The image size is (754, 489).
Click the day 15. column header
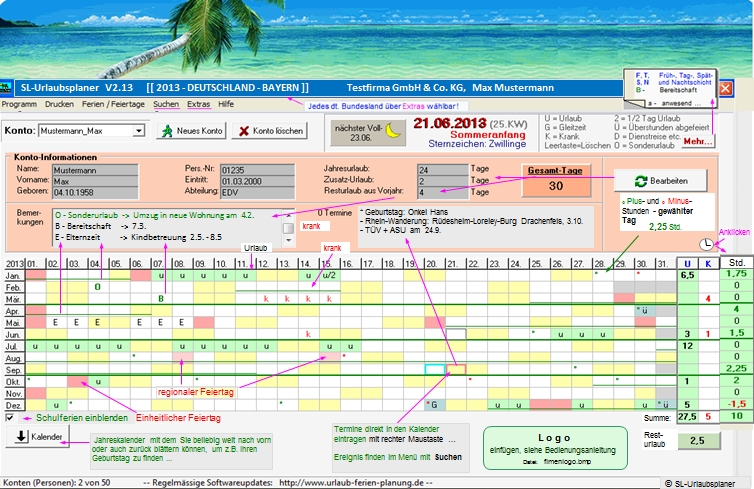[329, 263]
